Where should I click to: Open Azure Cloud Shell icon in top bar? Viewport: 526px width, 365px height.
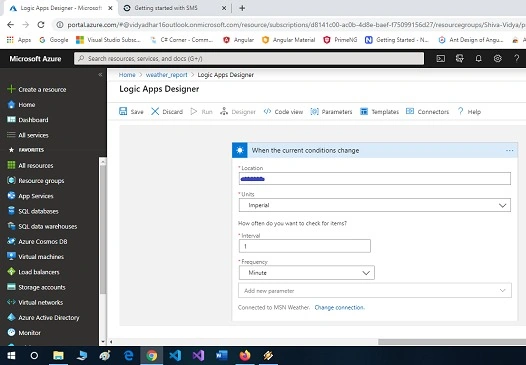tap(440, 58)
